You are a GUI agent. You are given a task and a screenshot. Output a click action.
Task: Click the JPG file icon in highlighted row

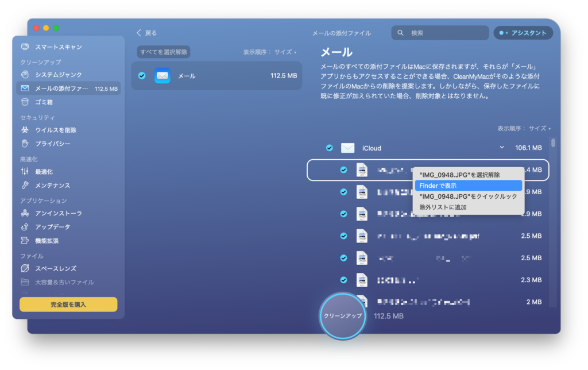point(362,170)
